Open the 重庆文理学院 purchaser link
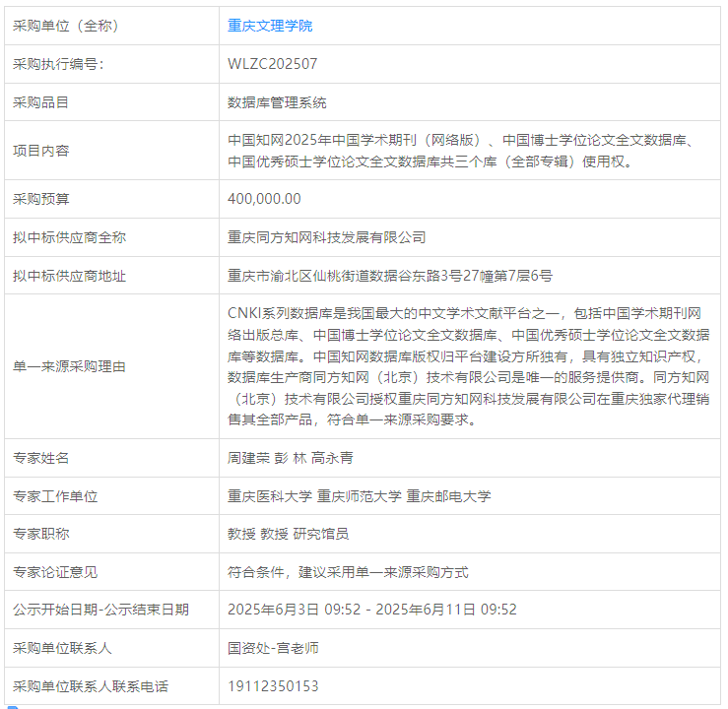Image resolution: width=728 pixels, height=709 pixels. pos(270,26)
